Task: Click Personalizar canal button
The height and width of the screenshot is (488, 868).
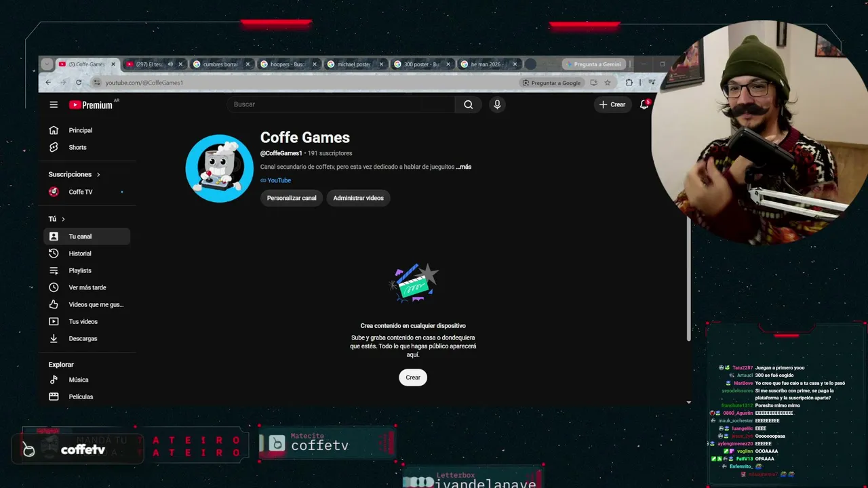Action: 292,198
